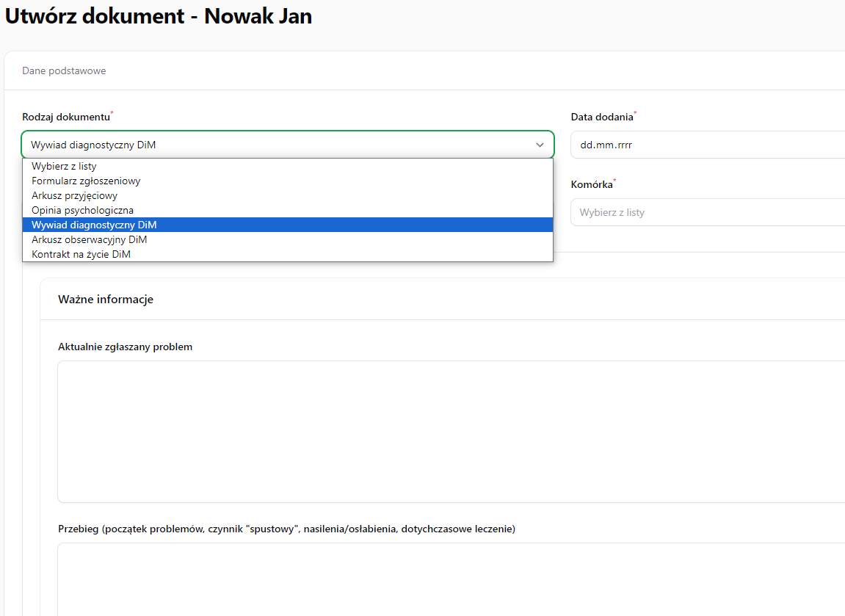Choose highlighted 'Wywiad diagnostyczny DiM' list option
This screenshot has height=616, width=845.
(x=94, y=225)
